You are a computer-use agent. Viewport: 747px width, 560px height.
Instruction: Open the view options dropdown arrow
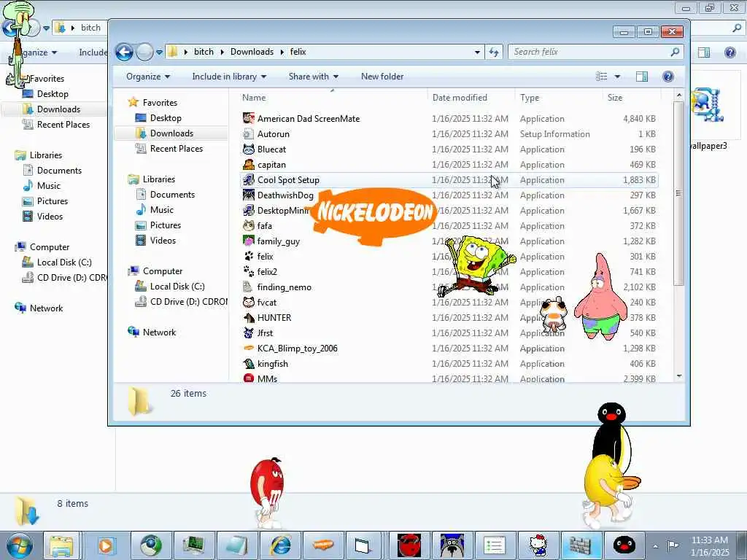point(617,77)
